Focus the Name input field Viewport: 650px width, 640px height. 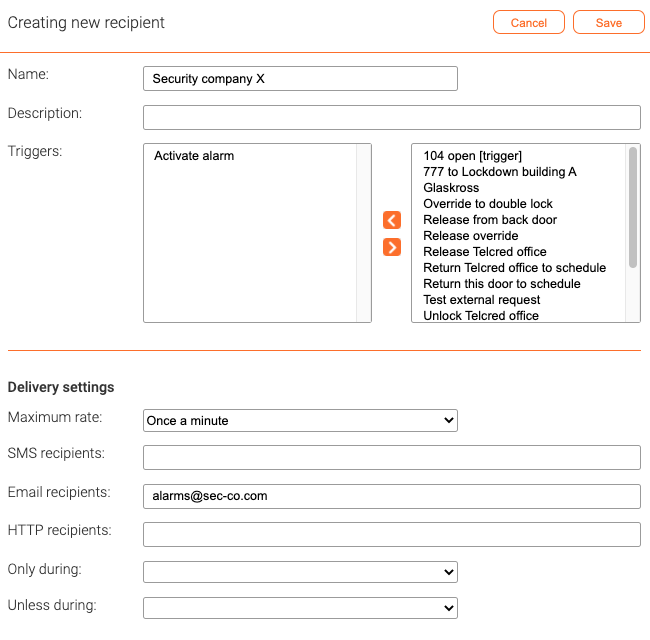pos(300,78)
